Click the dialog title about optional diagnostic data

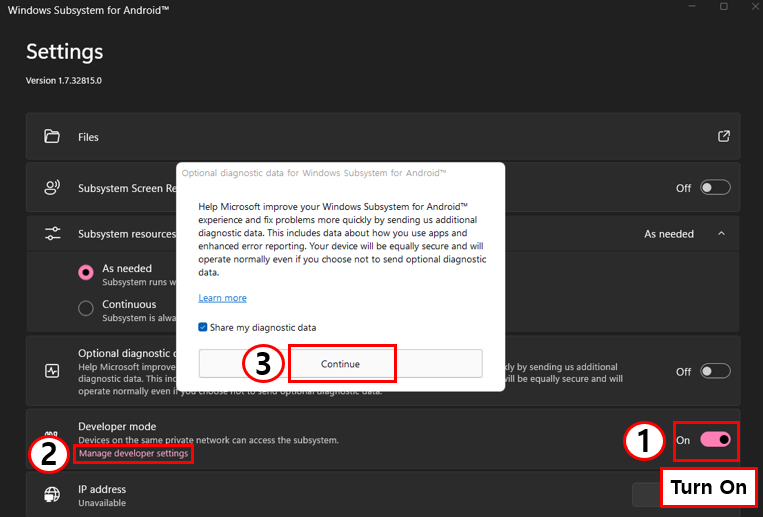pos(314,173)
